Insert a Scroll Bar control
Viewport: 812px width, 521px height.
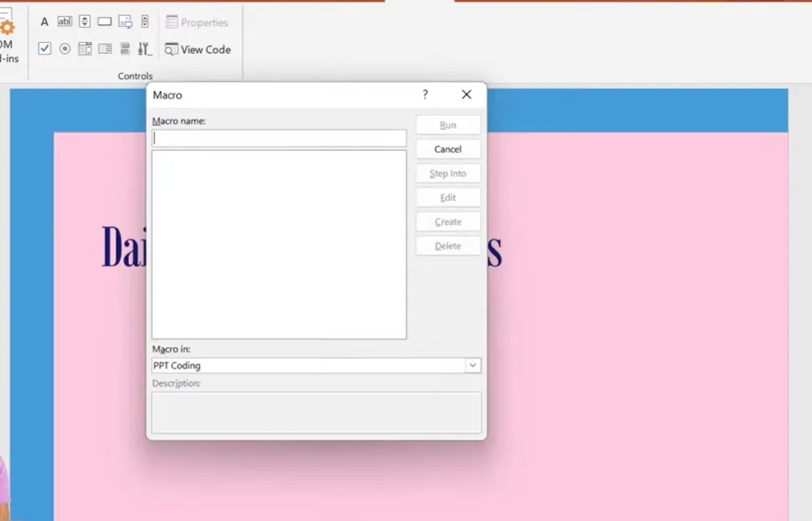tap(145, 22)
